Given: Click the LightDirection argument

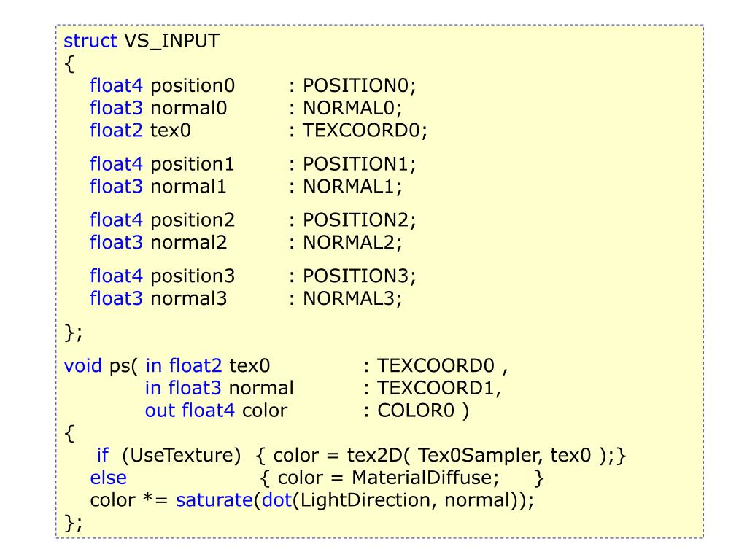Looking at the screenshot, I should coord(365,501).
